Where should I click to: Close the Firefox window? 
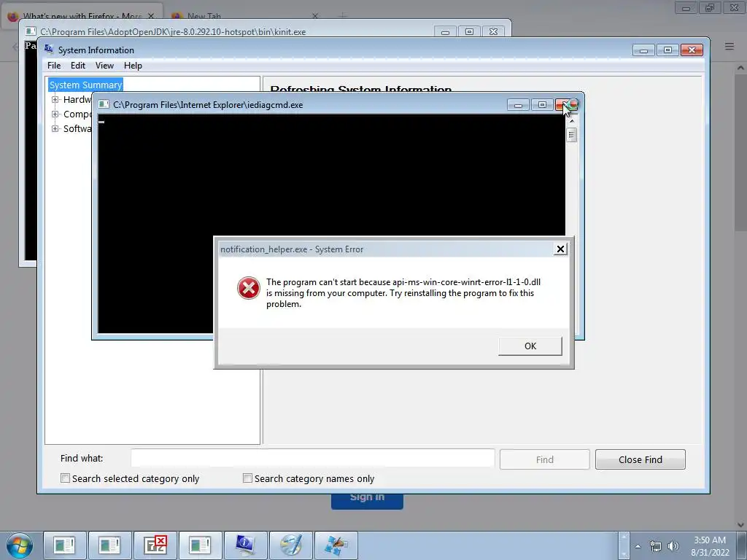[734, 7]
